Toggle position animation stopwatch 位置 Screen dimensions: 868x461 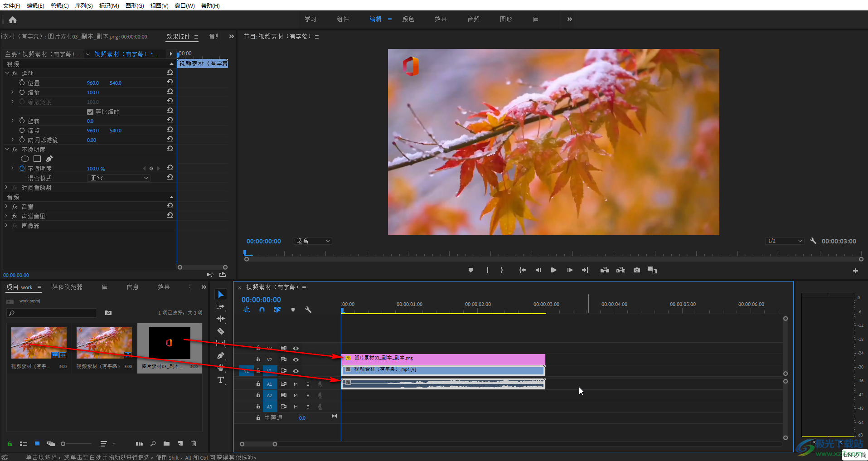click(22, 83)
